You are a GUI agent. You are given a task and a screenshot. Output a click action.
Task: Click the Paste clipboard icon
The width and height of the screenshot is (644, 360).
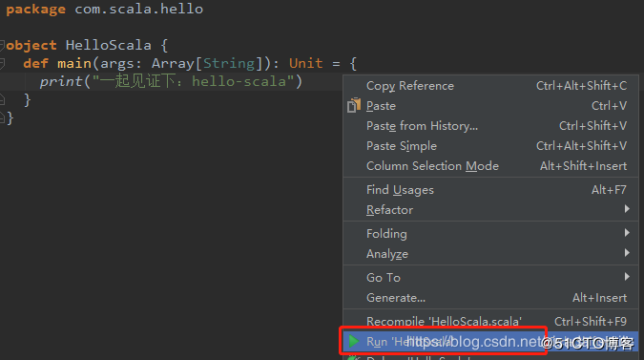pyautogui.click(x=354, y=106)
